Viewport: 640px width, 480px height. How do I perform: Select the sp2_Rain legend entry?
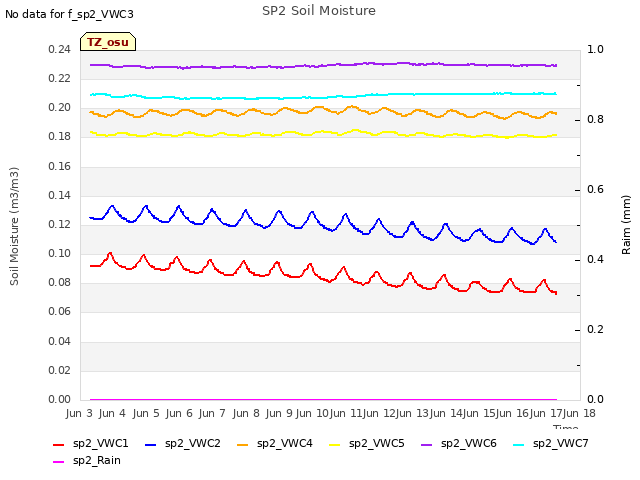coord(87,460)
